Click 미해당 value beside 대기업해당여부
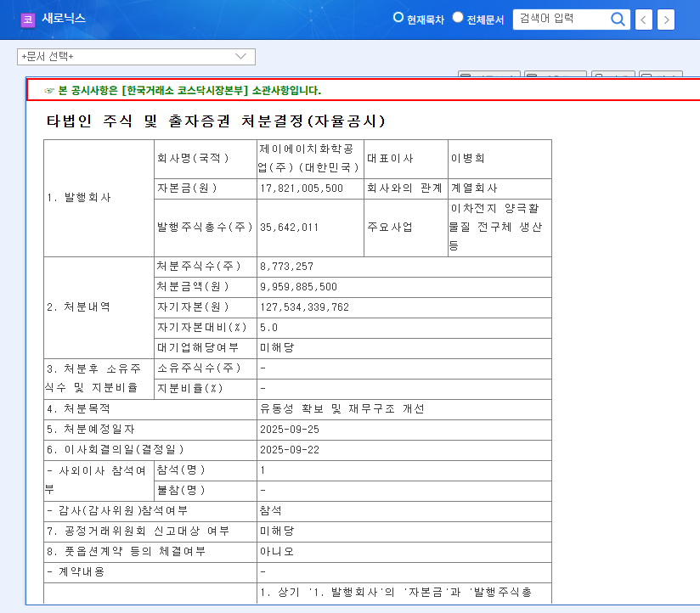This screenshot has width=700, height=613. [x=277, y=347]
